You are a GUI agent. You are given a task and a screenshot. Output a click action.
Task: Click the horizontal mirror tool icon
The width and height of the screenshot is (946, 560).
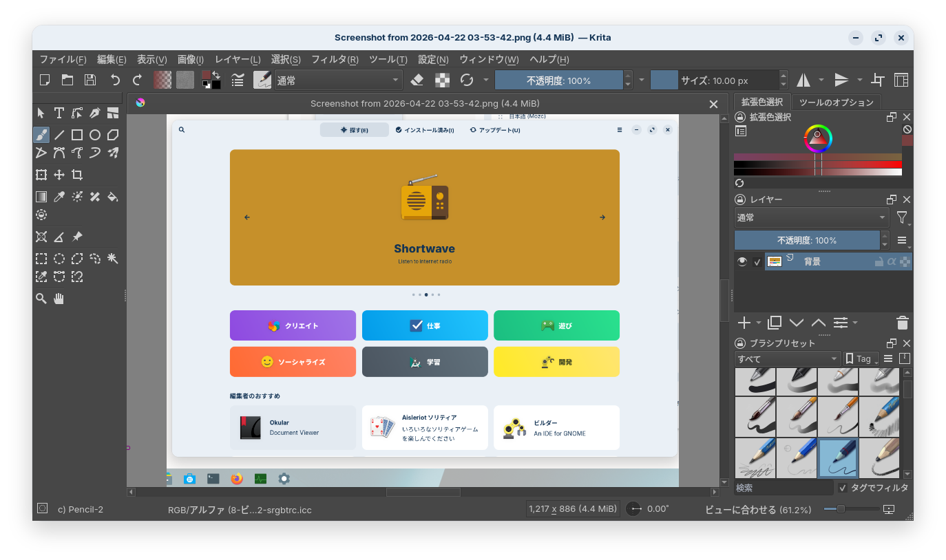(x=803, y=80)
